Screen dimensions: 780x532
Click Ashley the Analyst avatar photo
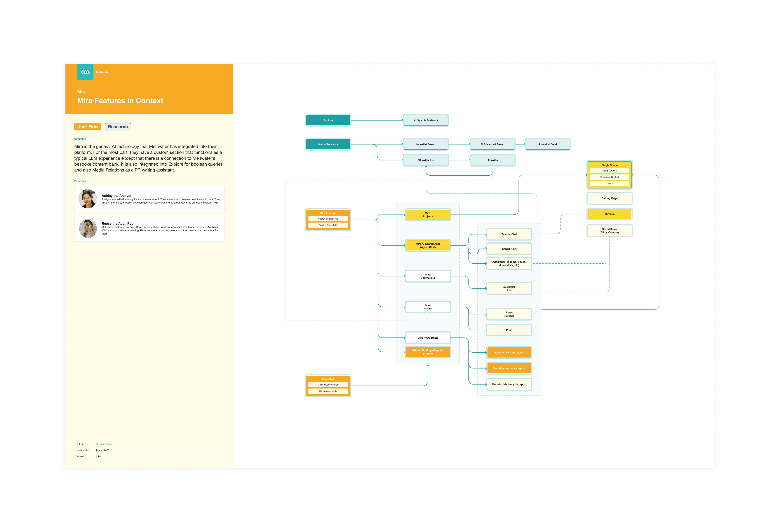pos(88,199)
